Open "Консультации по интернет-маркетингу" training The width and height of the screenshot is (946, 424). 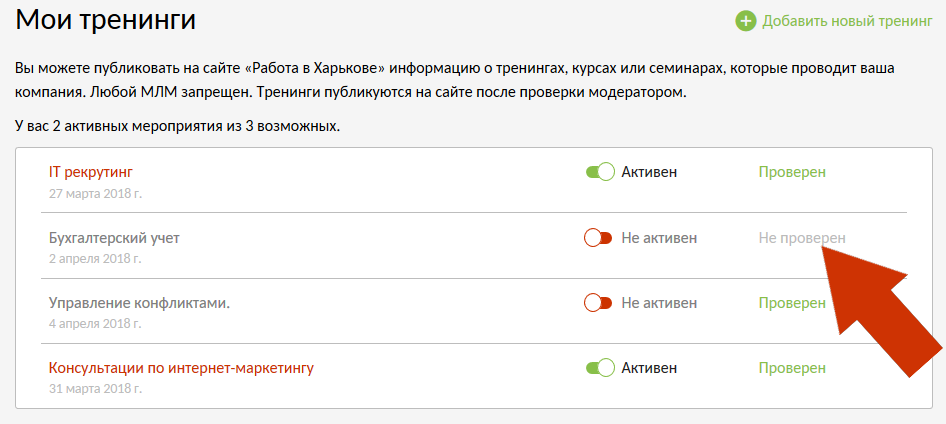(x=181, y=368)
